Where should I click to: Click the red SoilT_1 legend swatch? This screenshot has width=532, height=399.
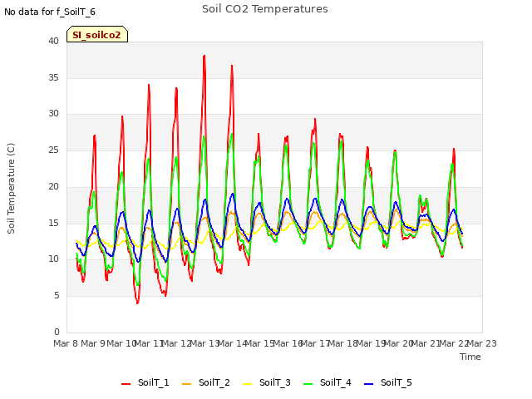tap(126, 384)
